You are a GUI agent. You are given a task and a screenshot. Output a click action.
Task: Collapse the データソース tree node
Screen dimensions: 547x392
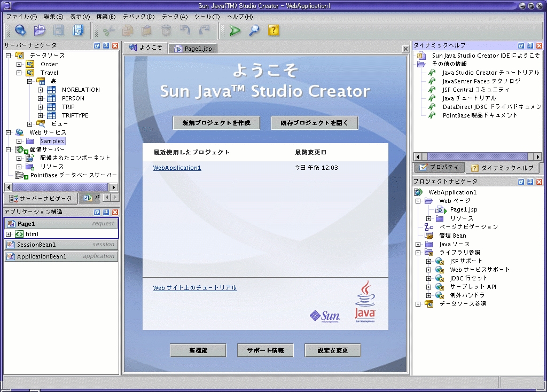point(9,56)
